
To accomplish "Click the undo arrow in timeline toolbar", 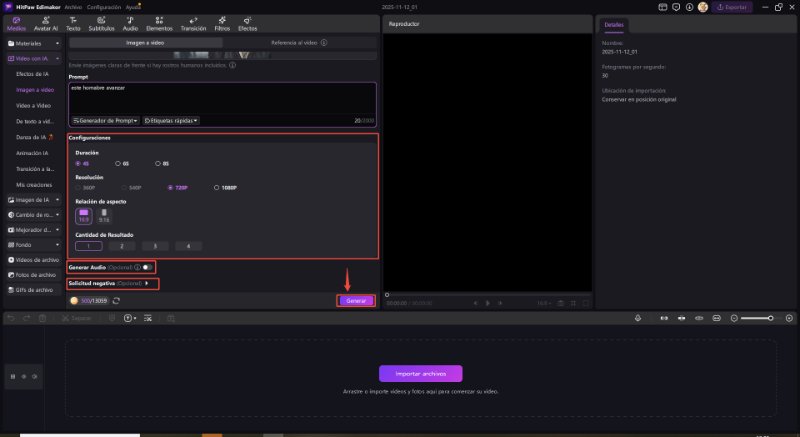I will click(11, 318).
